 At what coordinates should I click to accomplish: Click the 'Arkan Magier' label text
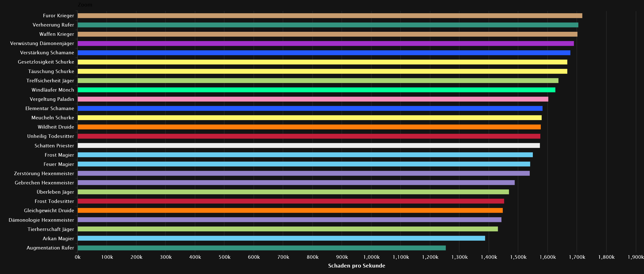click(x=58, y=239)
